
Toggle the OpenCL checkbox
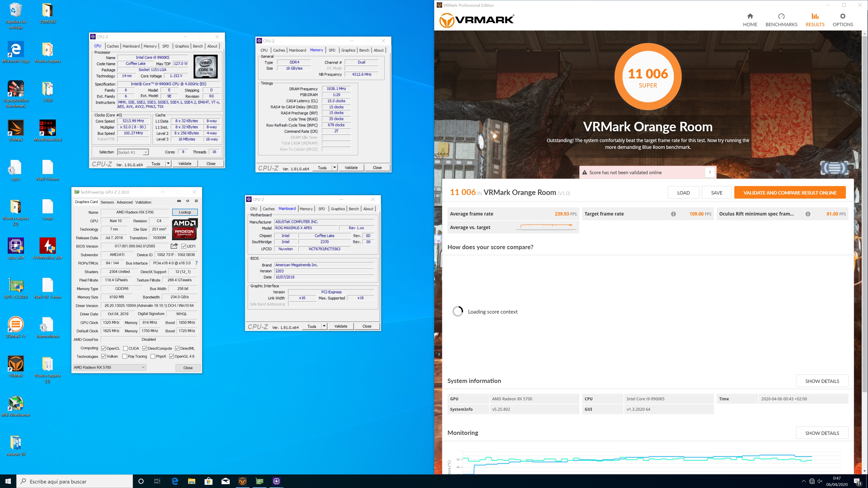(x=104, y=348)
